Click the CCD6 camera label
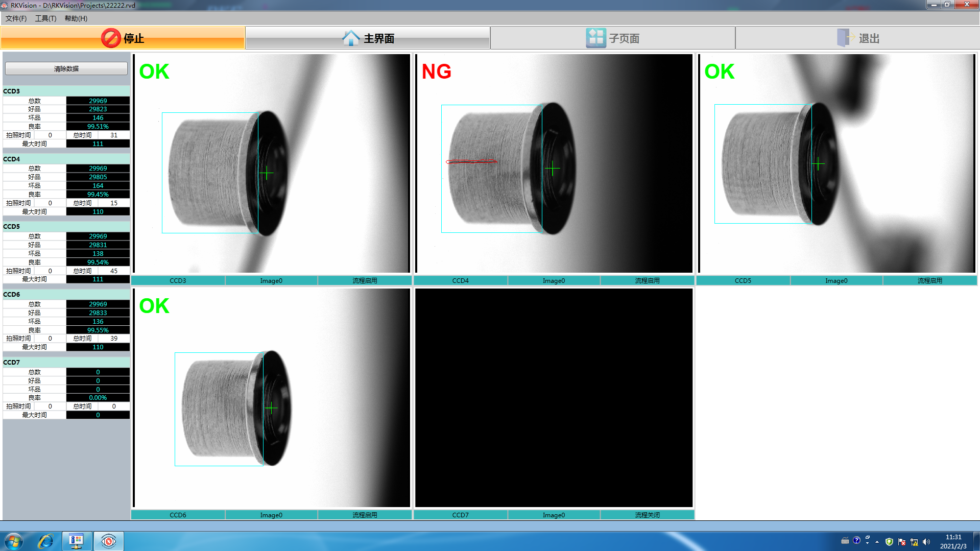 [x=178, y=515]
